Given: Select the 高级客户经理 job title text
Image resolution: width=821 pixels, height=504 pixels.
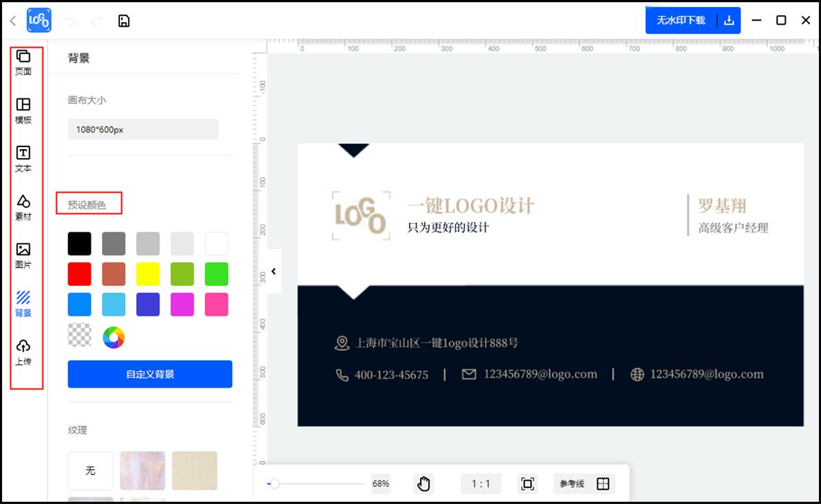Looking at the screenshot, I should (733, 228).
